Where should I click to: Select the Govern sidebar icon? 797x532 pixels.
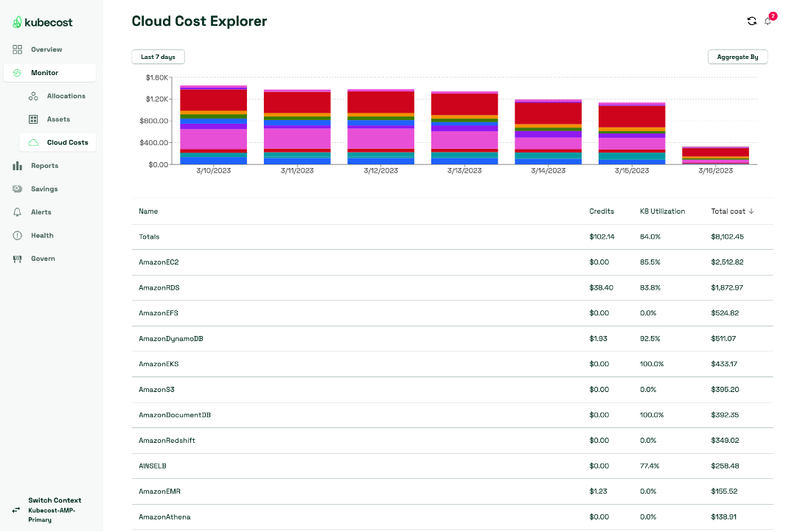pyautogui.click(x=16, y=259)
